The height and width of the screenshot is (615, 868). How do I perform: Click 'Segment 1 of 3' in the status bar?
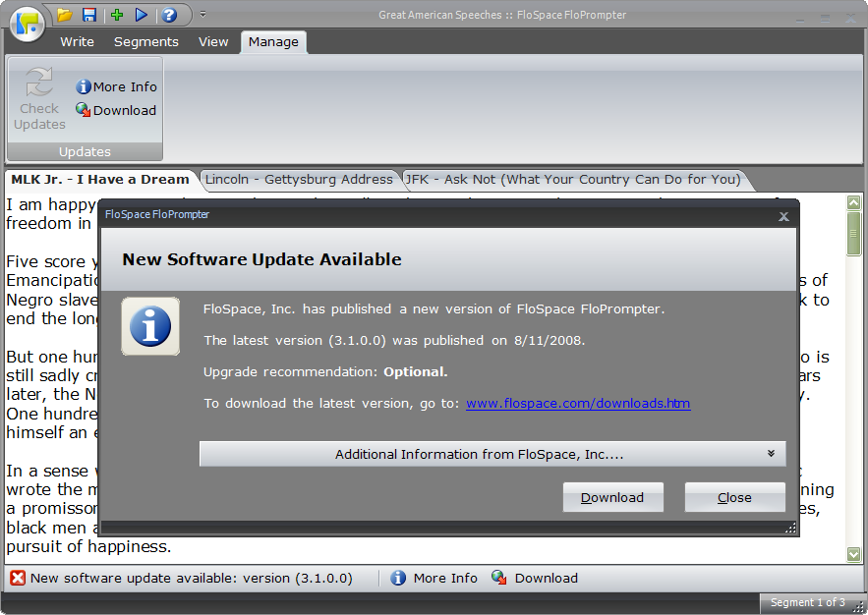coord(808,602)
